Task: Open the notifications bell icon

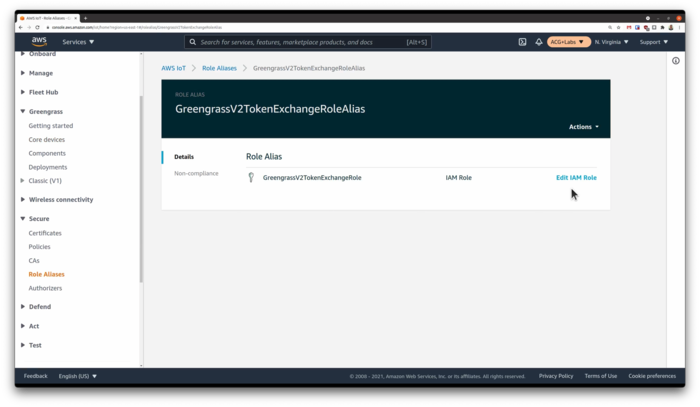Action: pyautogui.click(x=538, y=42)
